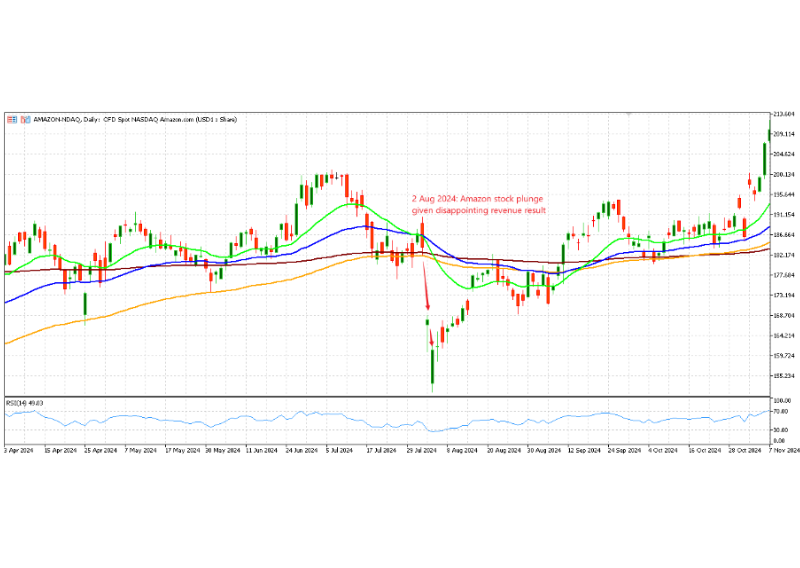This screenshot has height=568, width=800.
Task: Click the tall green candle at far right
Action: [764, 158]
